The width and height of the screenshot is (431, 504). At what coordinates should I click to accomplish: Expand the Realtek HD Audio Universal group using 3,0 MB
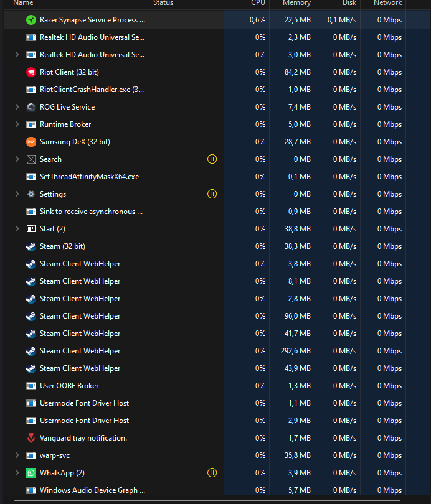pyautogui.click(x=17, y=55)
